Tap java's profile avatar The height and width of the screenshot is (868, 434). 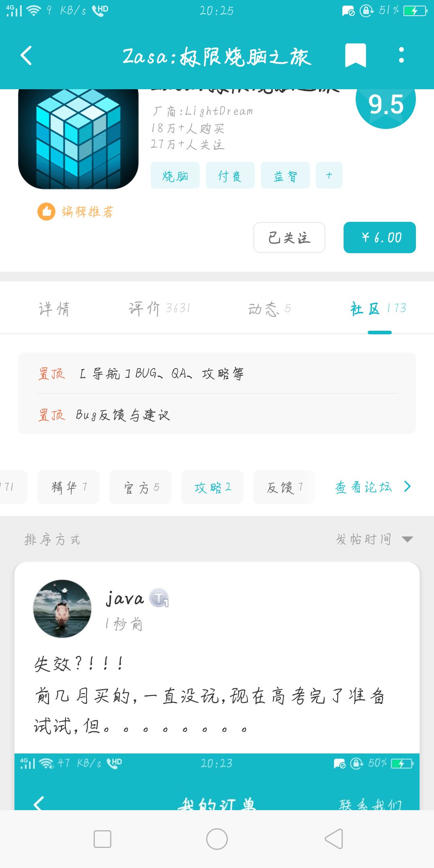pos(62,608)
